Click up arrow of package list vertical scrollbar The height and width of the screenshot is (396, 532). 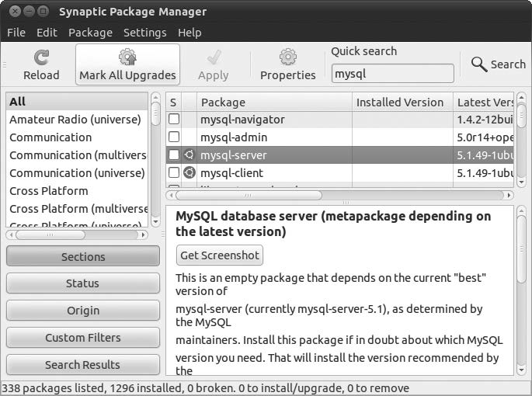tap(521, 98)
